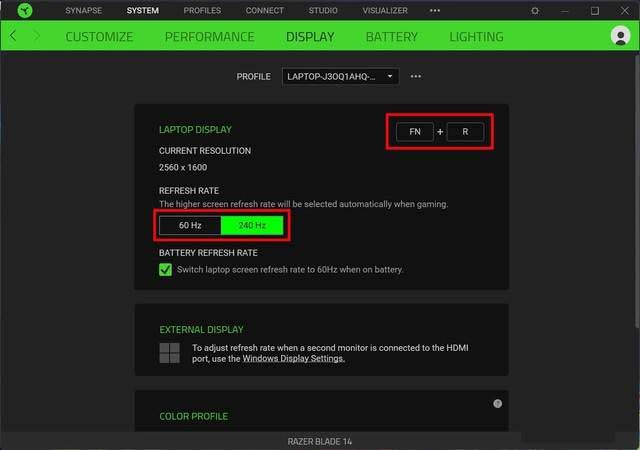Maximize the Synapse window
The width and height of the screenshot is (640, 450).
[595, 11]
